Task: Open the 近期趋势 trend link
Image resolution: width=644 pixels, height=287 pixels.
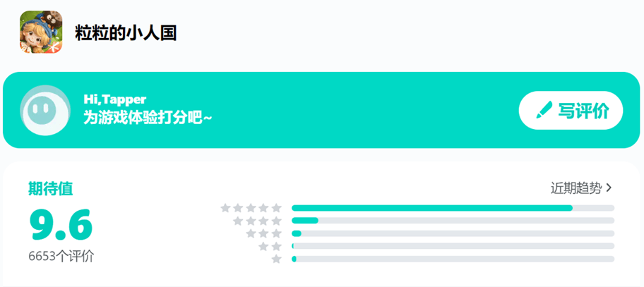Action: coord(576,188)
